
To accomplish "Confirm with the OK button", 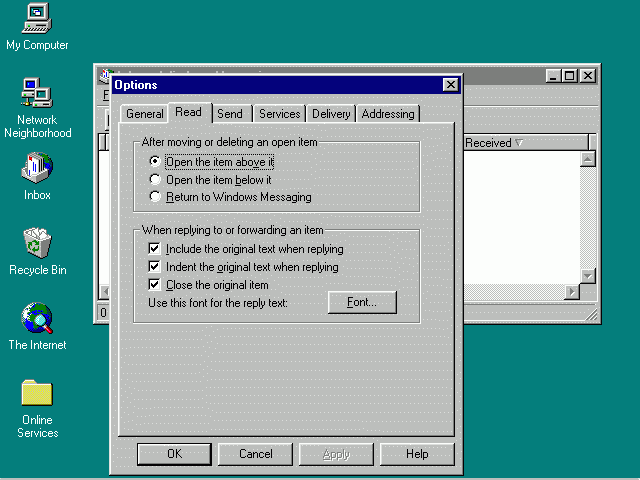I will click(x=174, y=454).
